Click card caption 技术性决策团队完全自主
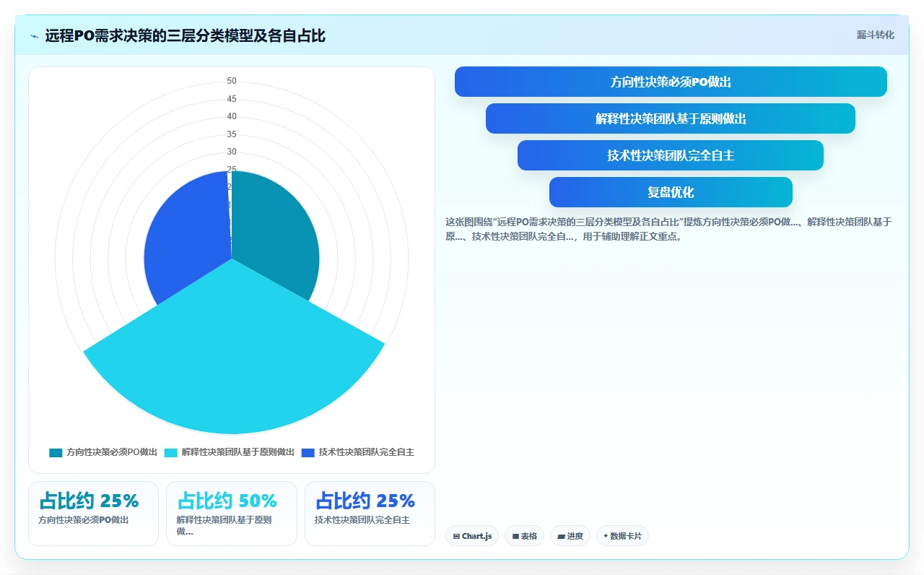 [362, 520]
